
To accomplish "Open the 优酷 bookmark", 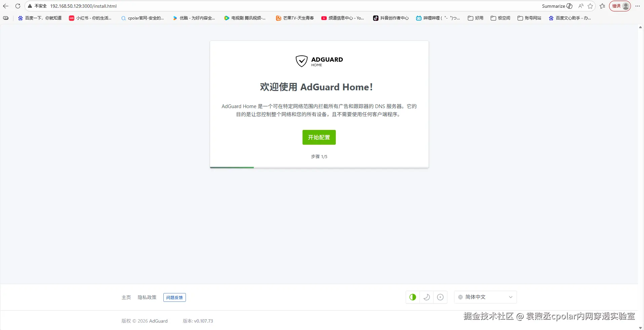I will point(194,18).
